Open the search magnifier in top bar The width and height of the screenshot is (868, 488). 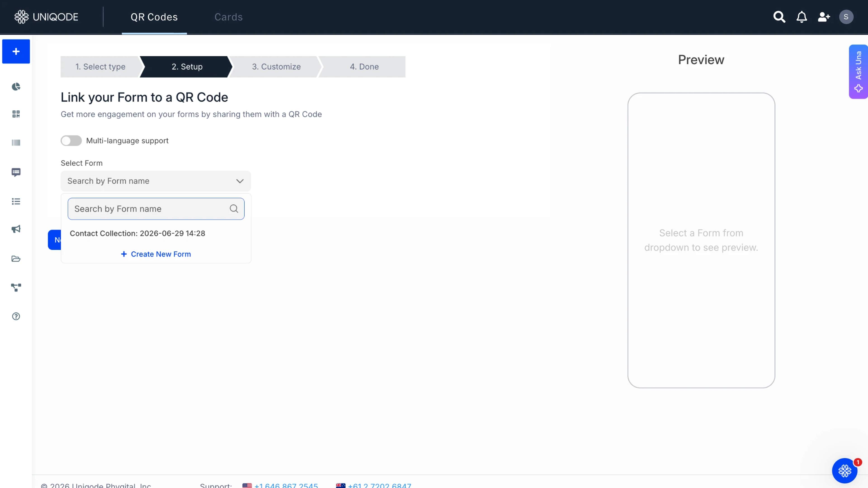tap(779, 17)
